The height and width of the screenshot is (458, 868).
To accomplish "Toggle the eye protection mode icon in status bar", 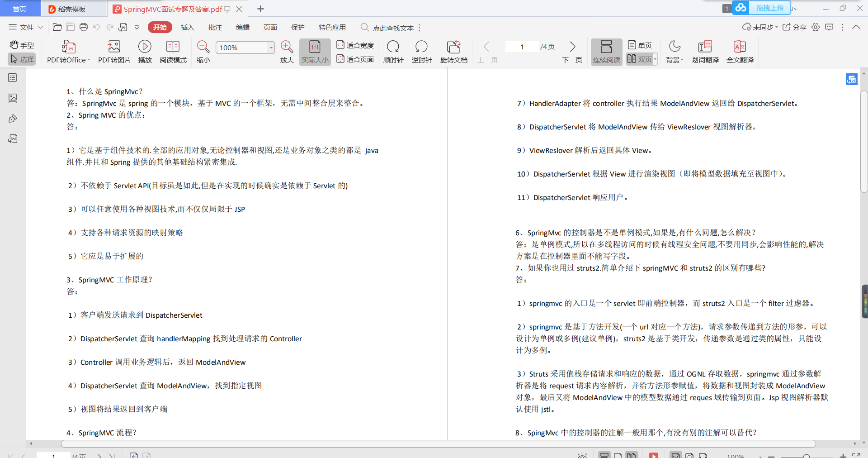I will pos(582,456).
